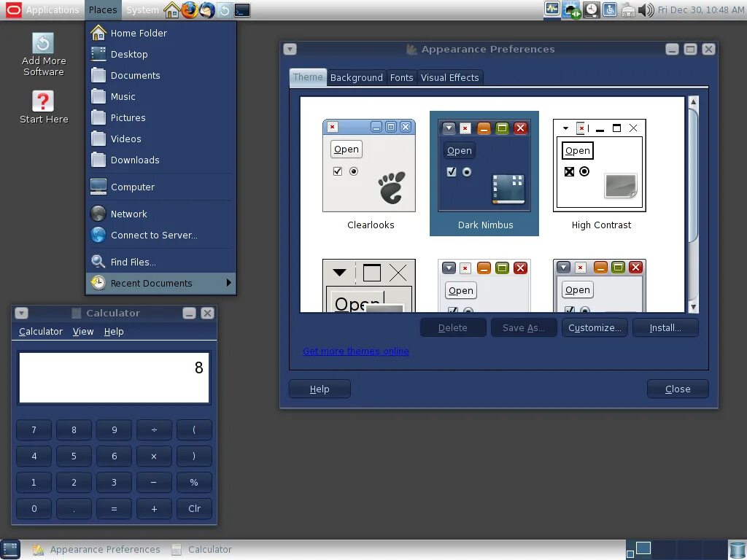
Task: Switch to Calculator in the taskbar
Action: tap(202, 550)
